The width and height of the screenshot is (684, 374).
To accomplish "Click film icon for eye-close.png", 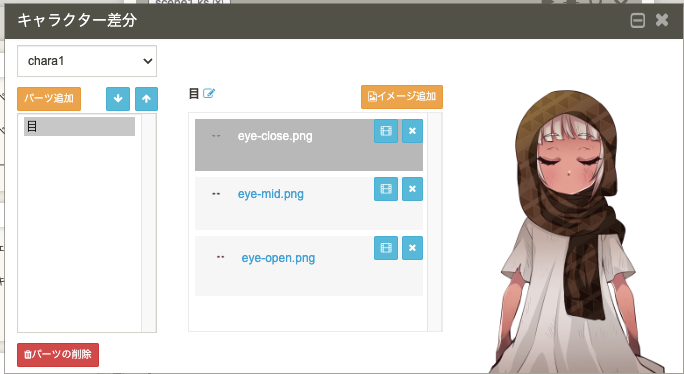I will point(386,131).
